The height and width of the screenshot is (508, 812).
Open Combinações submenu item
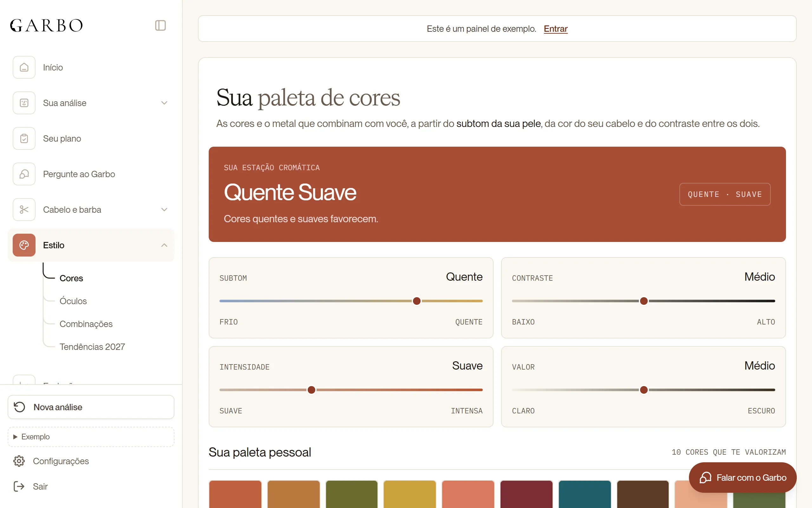pyautogui.click(x=86, y=324)
